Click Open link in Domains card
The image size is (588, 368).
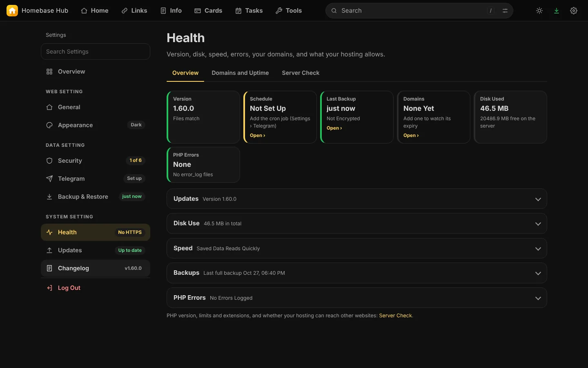click(x=411, y=135)
